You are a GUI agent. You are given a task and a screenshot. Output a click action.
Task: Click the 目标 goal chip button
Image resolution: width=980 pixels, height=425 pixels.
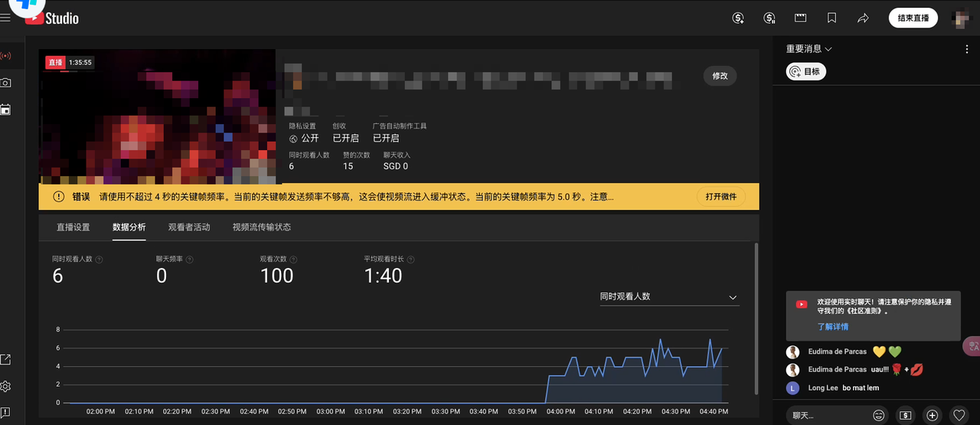click(x=806, y=71)
